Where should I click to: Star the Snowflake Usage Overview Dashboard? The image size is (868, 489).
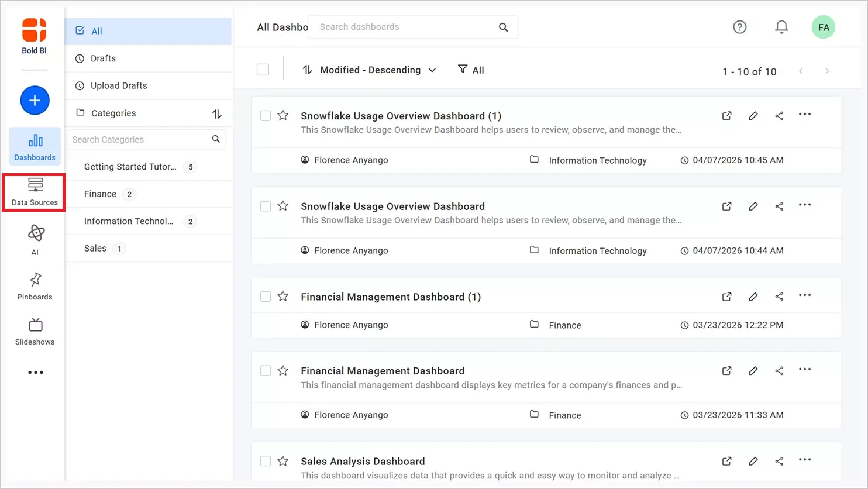tap(283, 205)
